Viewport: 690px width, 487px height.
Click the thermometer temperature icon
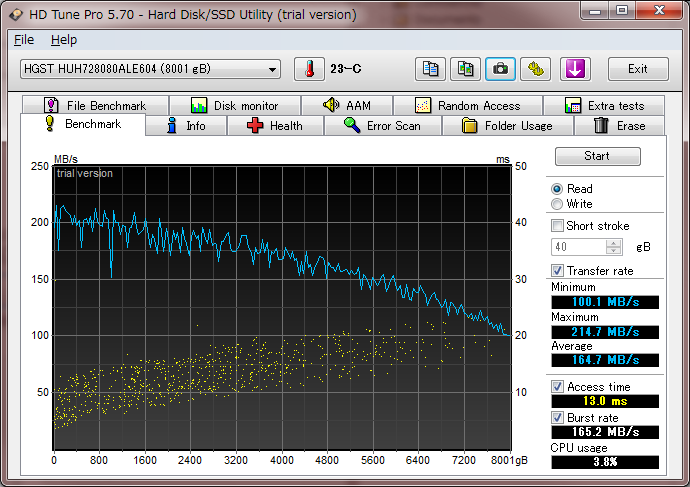point(309,69)
